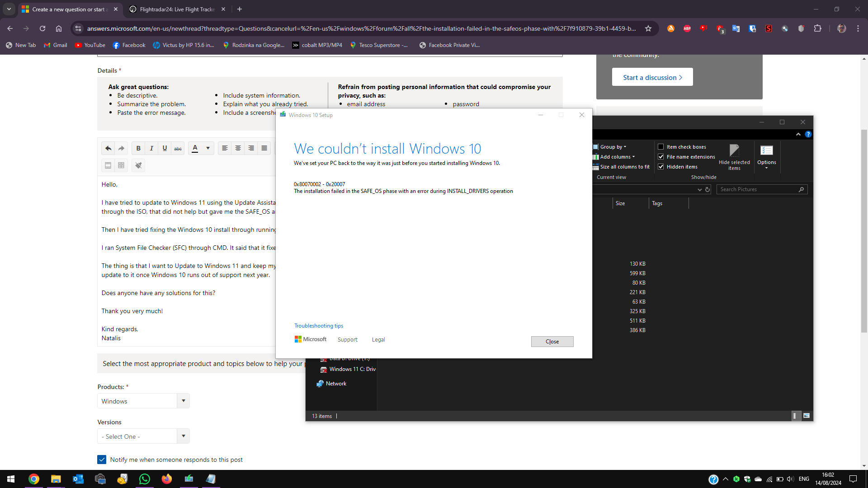Switch to the Flightradar24 browser tab
The image size is (868, 488).
coord(172,9)
